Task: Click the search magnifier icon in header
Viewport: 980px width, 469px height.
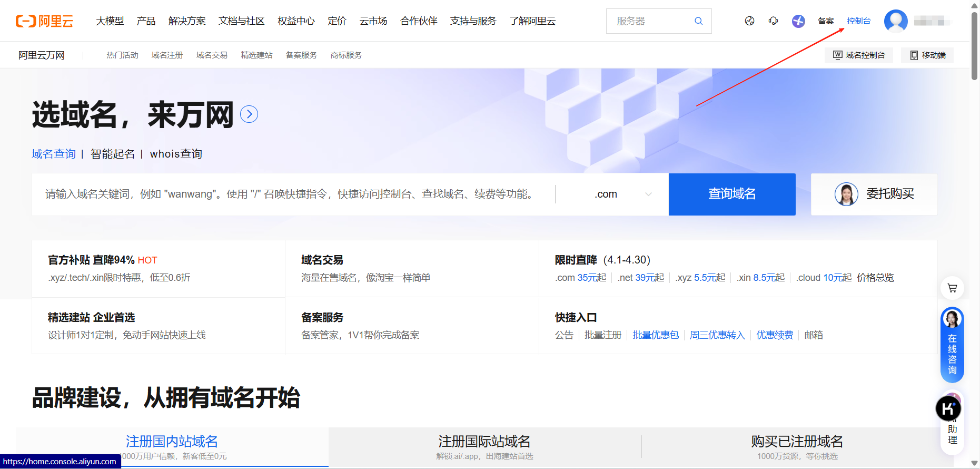Action: point(698,21)
